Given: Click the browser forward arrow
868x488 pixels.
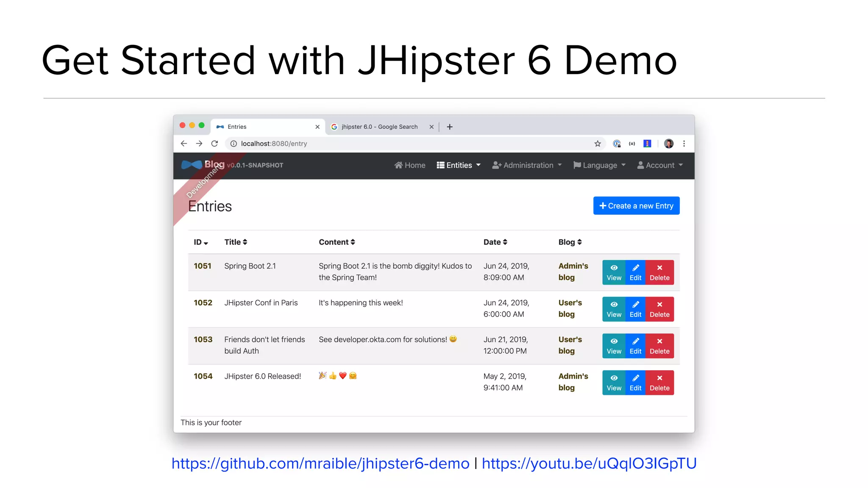Looking at the screenshot, I should tap(199, 144).
